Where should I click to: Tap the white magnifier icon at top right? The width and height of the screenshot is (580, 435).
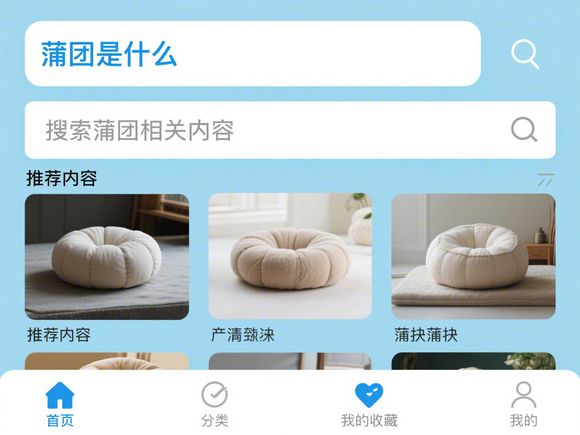click(x=525, y=54)
